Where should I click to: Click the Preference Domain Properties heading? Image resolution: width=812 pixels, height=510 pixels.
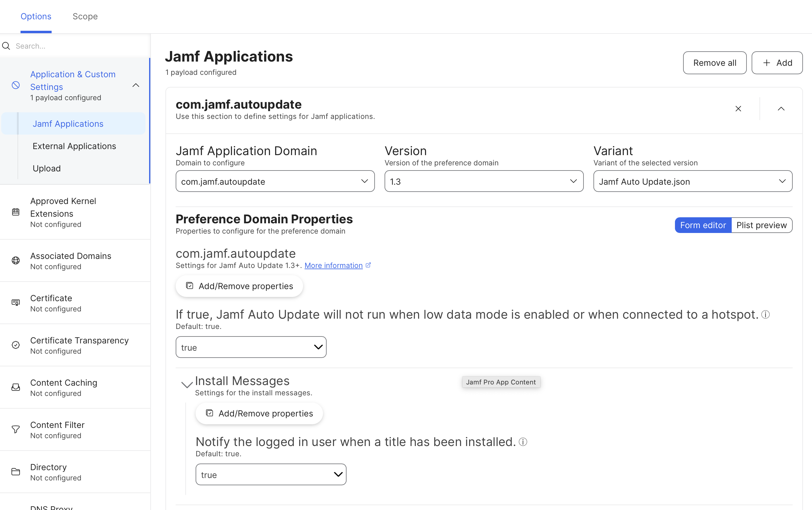pyautogui.click(x=264, y=219)
